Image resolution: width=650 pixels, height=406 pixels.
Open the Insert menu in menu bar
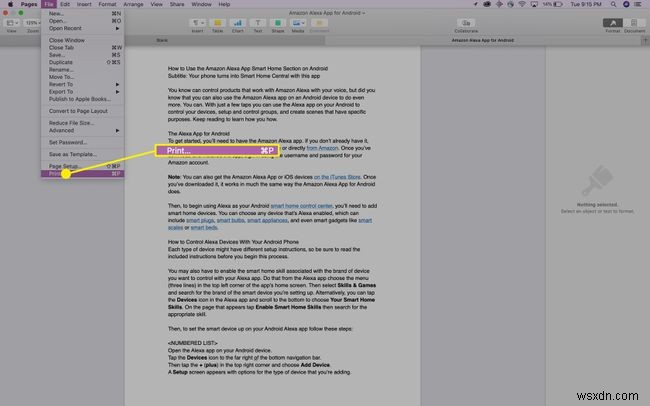pos(84,4)
